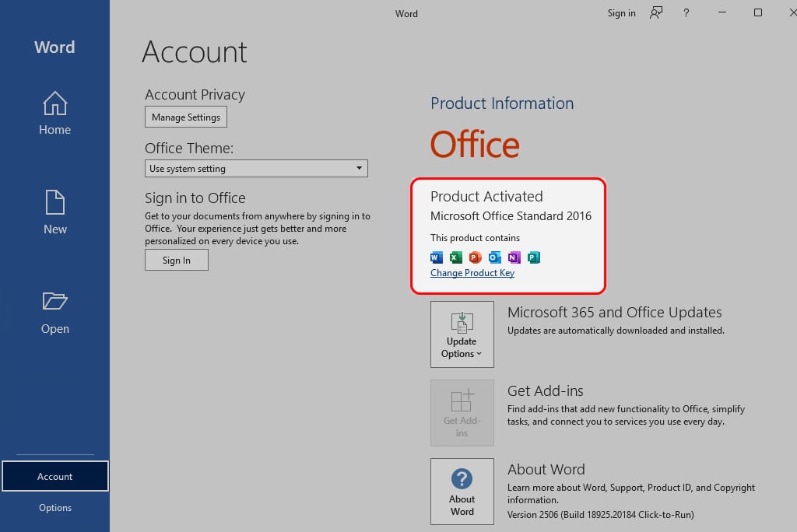Open the Open file page
This screenshot has height=532, width=797.
[55, 313]
